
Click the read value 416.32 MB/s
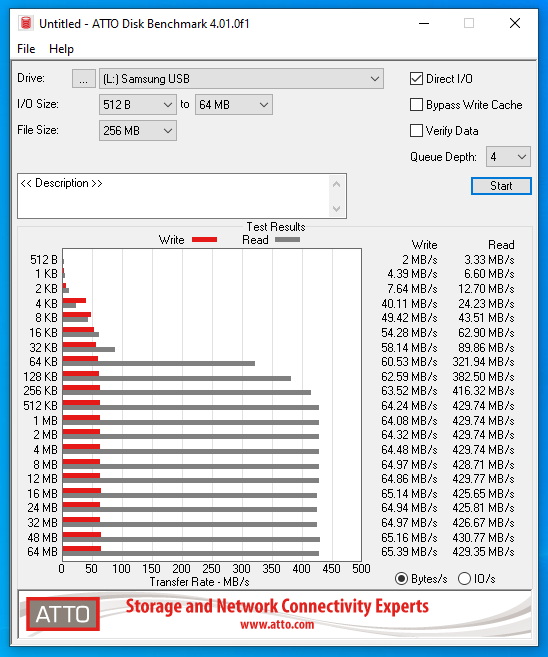click(483, 391)
